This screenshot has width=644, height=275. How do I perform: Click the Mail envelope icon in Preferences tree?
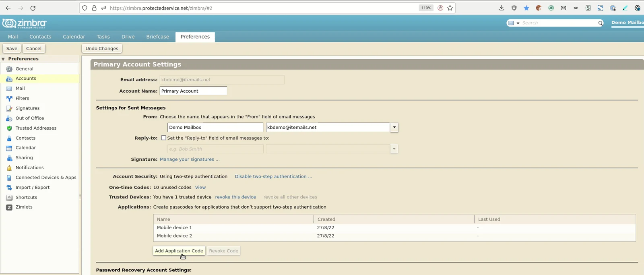[9, 89]
